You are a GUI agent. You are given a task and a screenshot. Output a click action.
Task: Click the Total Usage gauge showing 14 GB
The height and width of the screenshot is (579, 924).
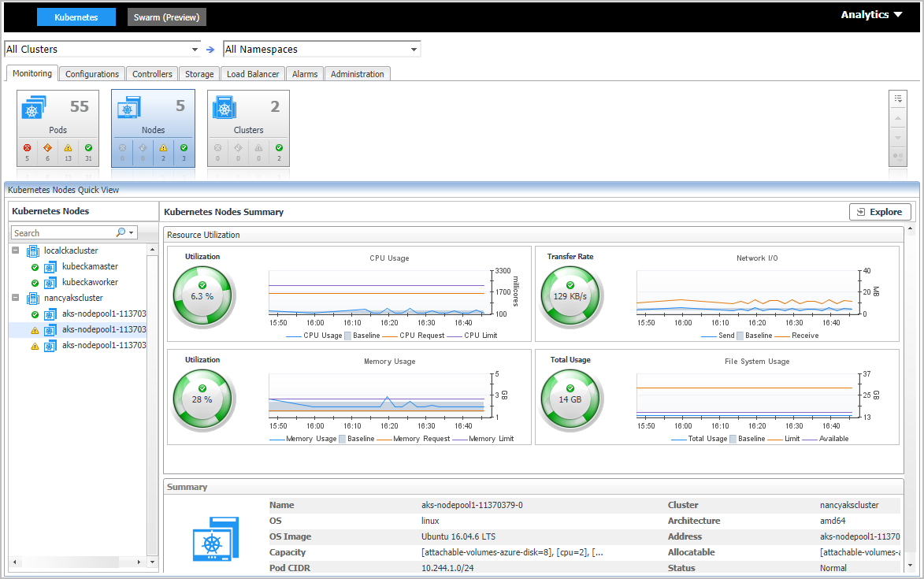pos(570,399)
